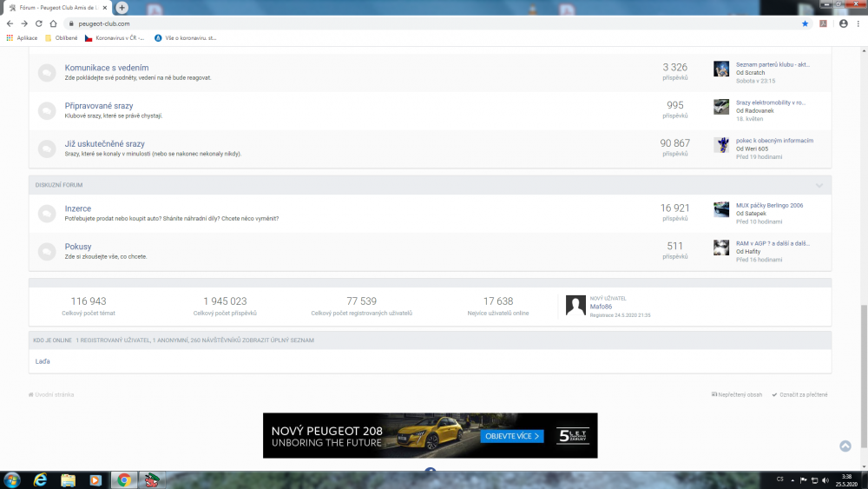Click the speech bubble icon beside Komunikace s vedením

(47, 73)
